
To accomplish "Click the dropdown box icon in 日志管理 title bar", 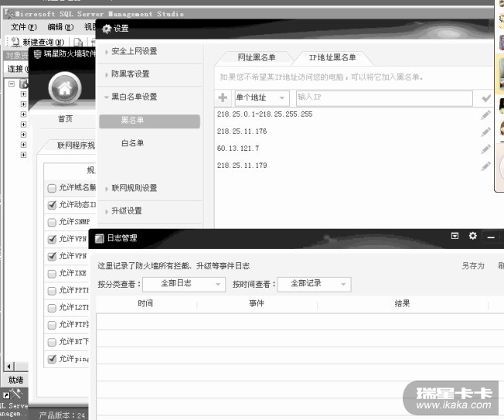I will coord(455,236).
